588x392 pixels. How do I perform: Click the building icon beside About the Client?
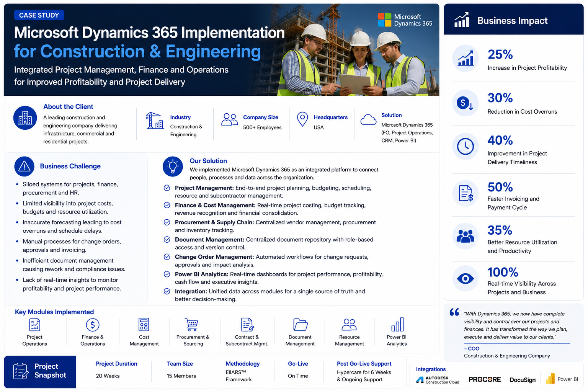pos(25,118)
